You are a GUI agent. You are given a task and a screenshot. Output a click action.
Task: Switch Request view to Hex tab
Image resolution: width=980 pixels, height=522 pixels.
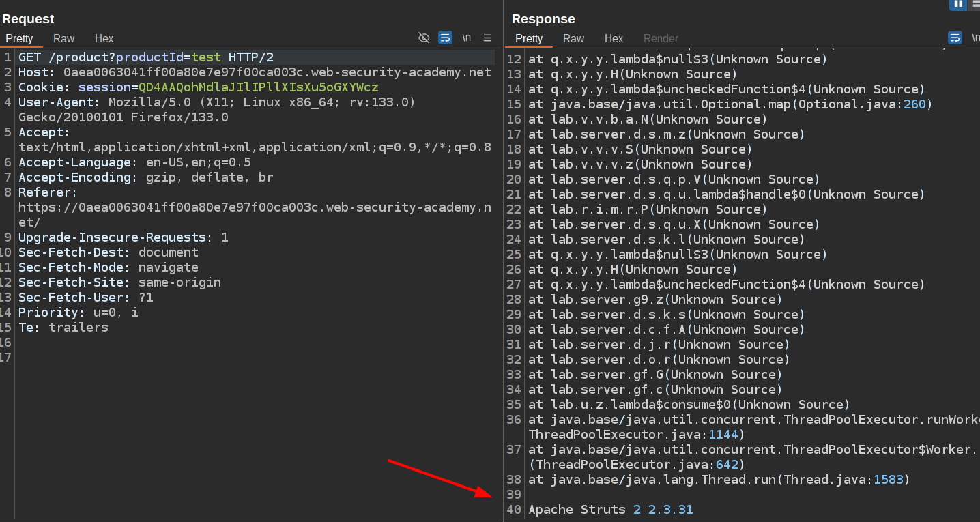[104, 38]
